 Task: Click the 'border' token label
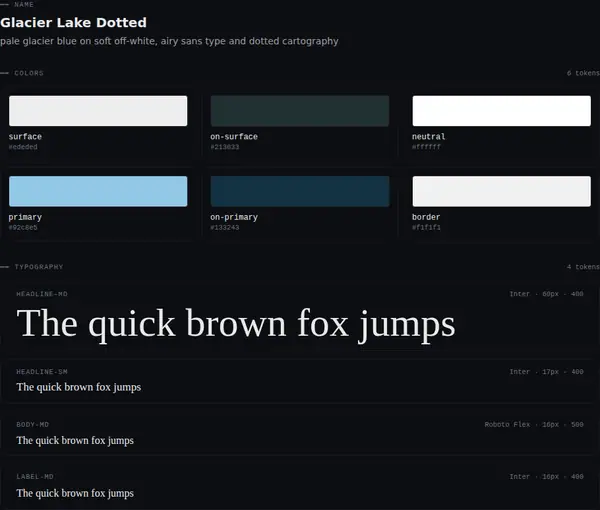[x=426, y=217]
